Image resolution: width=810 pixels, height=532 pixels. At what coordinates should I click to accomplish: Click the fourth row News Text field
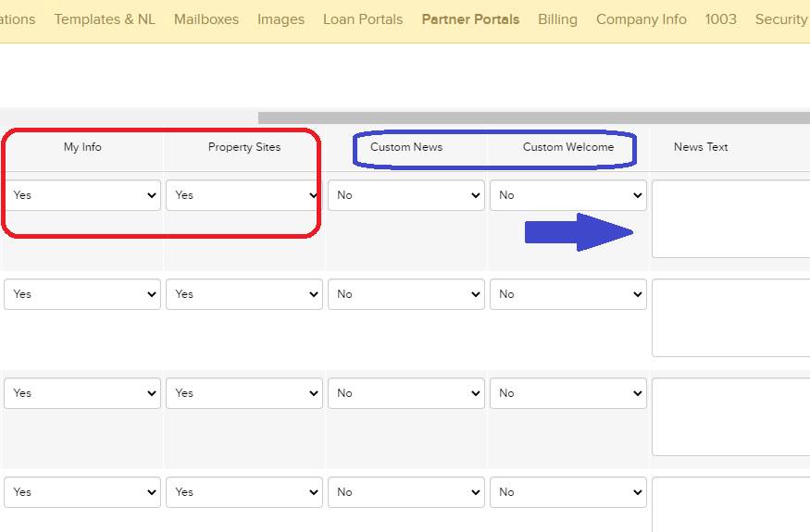(731, 505)
